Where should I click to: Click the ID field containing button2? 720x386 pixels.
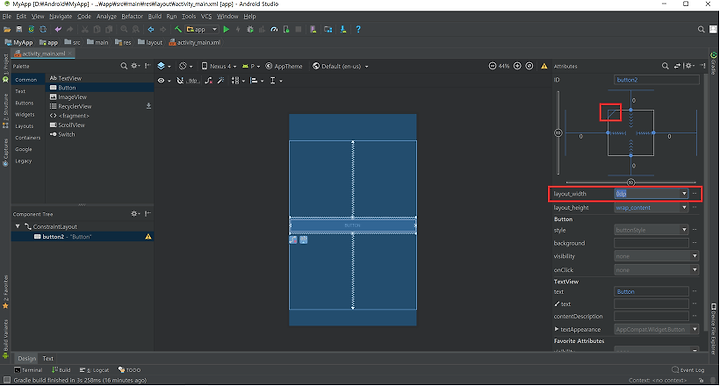[657, 80]
